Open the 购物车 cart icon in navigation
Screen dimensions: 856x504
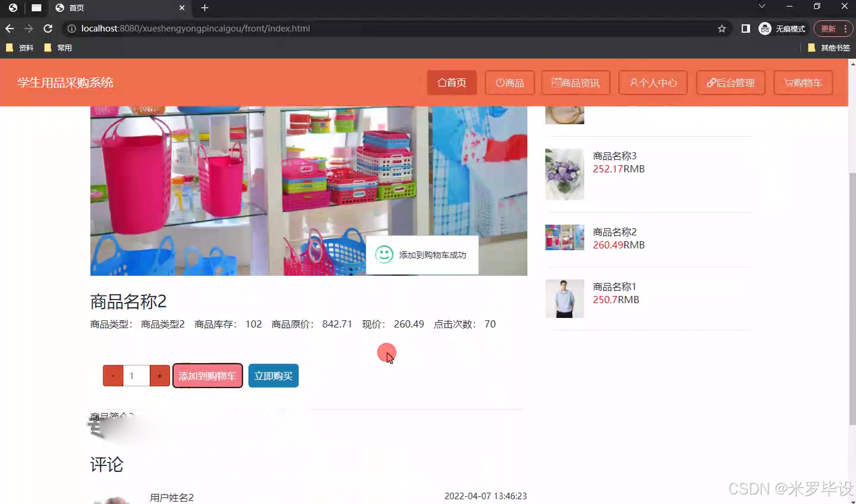coord(788,83)
